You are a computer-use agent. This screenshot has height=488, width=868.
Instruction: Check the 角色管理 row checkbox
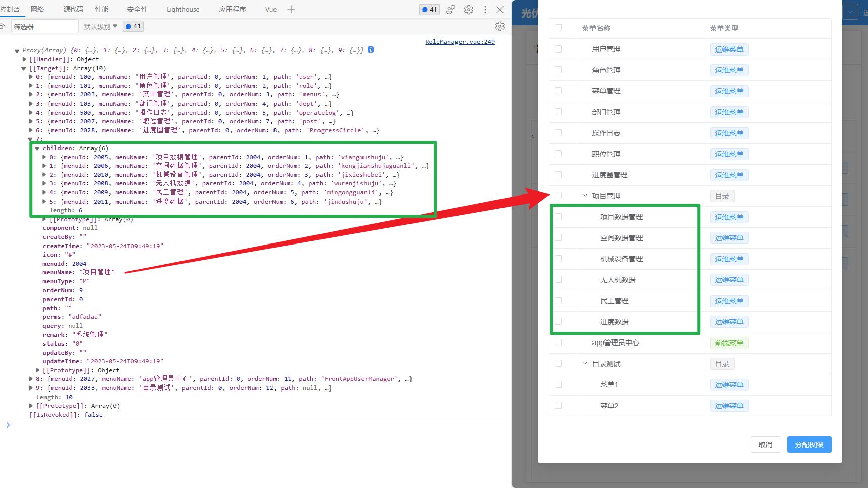tap(558, 70)
